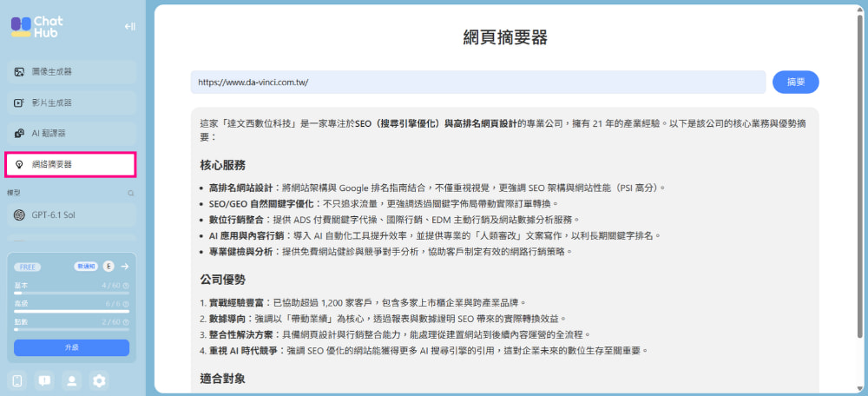Click the model search magnifier icon

(131, 194)
